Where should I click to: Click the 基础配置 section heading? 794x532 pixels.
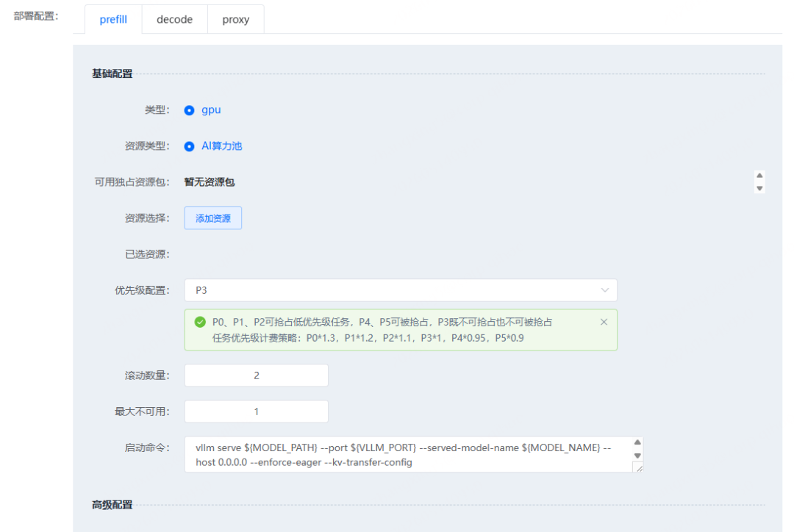(112, 74)
